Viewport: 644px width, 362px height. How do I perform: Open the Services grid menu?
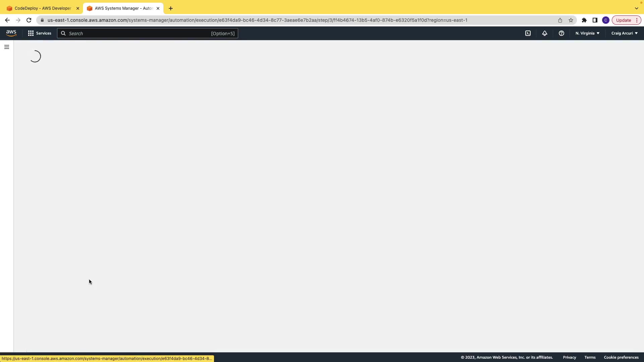[x=40, y=33]
